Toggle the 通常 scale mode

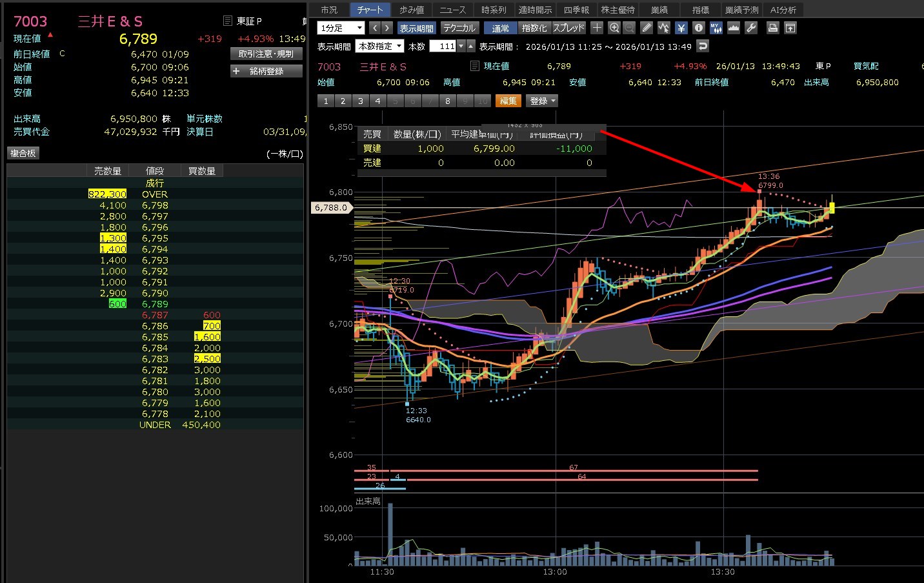coord(500,28)
